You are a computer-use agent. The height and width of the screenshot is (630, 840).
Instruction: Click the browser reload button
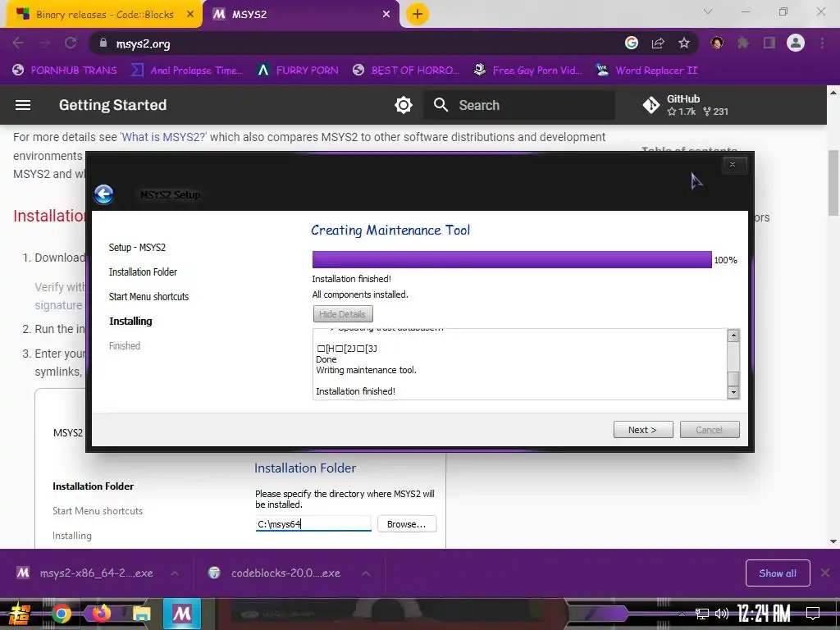tap(71, 43)
